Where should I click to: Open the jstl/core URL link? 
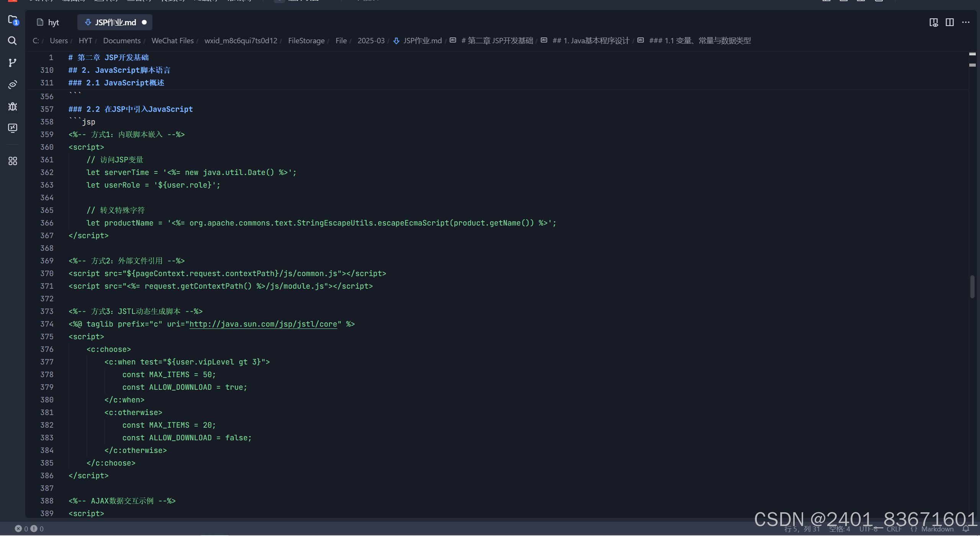pyautogui.click(x=263, y=324)
